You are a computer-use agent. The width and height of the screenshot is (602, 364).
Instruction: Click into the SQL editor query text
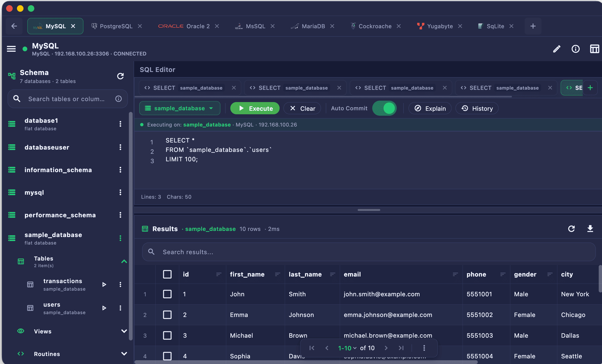[218, 150]
